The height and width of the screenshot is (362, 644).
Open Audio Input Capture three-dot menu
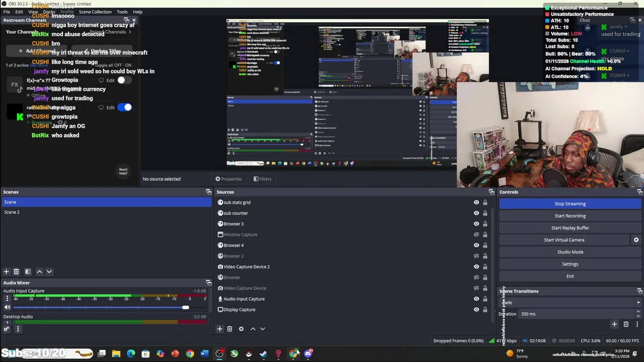click(7, 299)
